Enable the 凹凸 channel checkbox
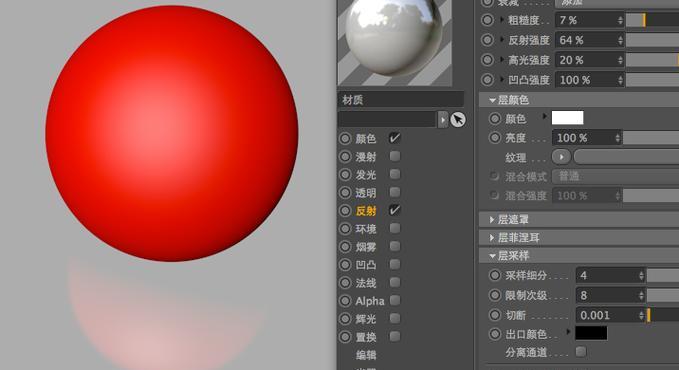 coord(394,264)
